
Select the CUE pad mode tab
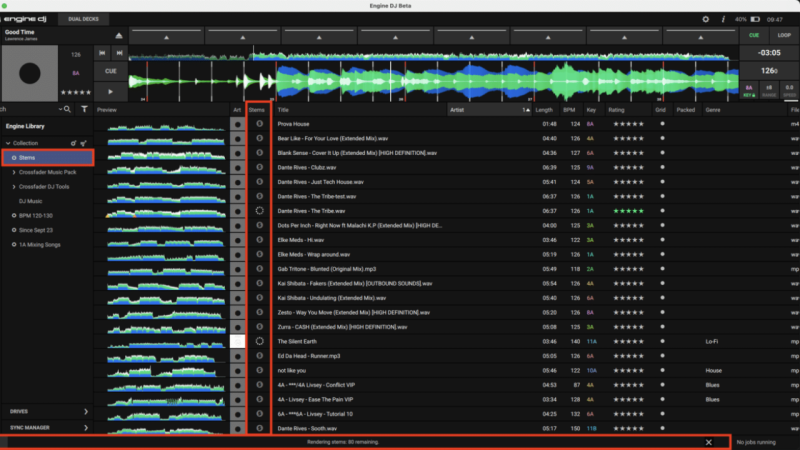[754, 36]
